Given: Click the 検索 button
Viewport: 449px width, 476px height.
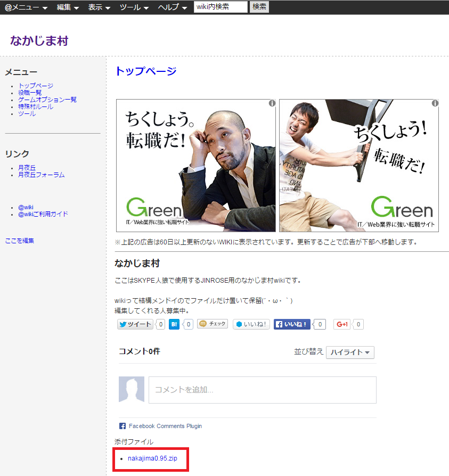Looking at the screenshot, I should (x=259, y=7).
